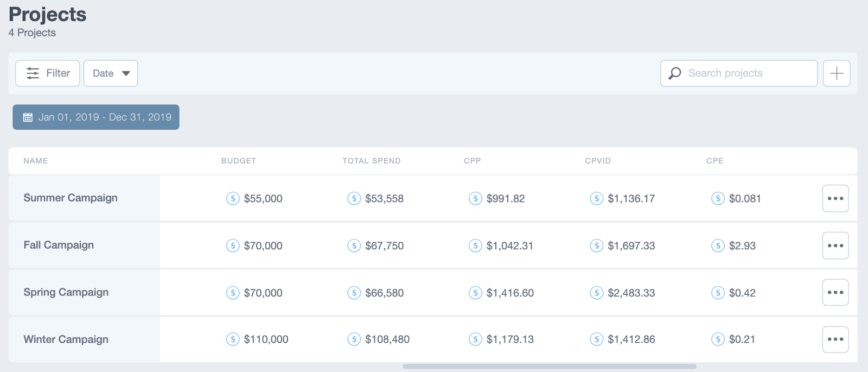
Task: Open Spring Campaign three-dot options menu
Action: [x=835, y=292]
